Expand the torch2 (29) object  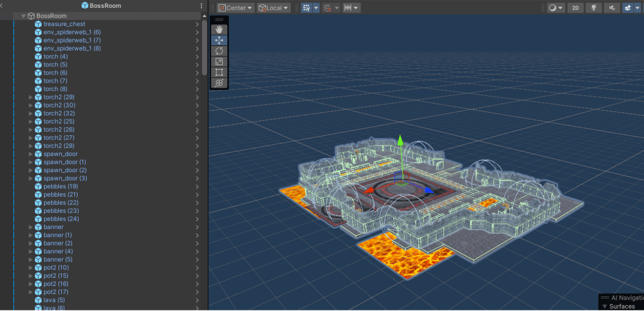[31, 97]
